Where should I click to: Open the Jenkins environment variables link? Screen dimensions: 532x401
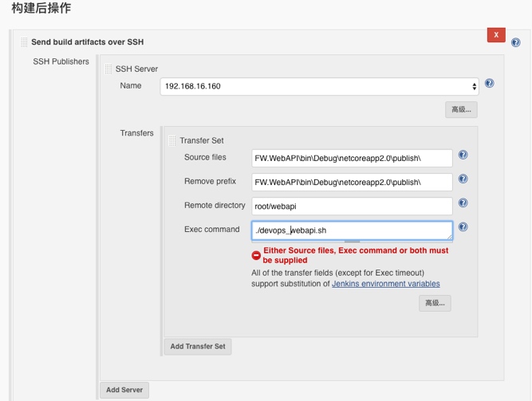[x=385, y=284]
